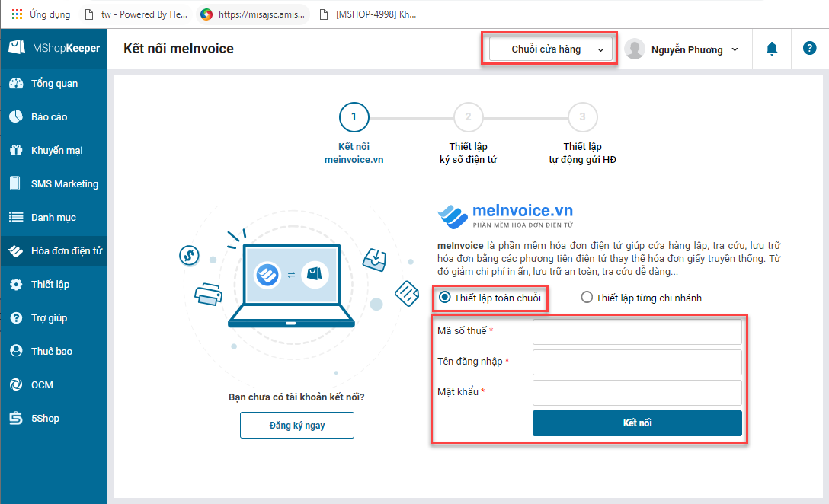Click step 3 circle tự động gửi HĐ
This screenshot has width=829, height=504.
(582, 116)
